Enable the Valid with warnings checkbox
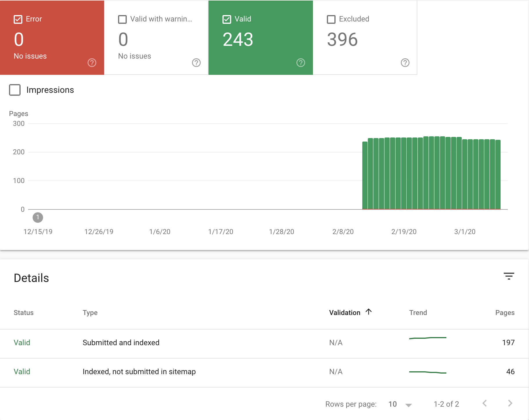 (x=122, y=19)
